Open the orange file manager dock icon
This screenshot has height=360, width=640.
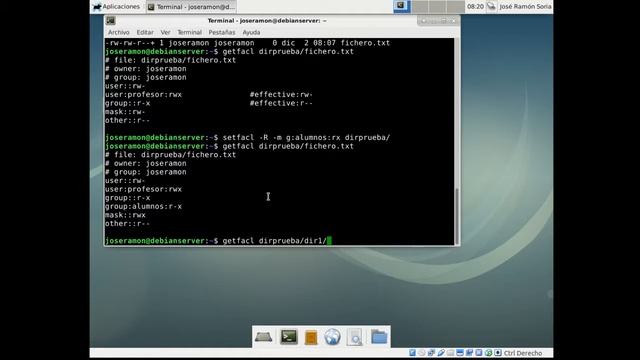(311, 338)
